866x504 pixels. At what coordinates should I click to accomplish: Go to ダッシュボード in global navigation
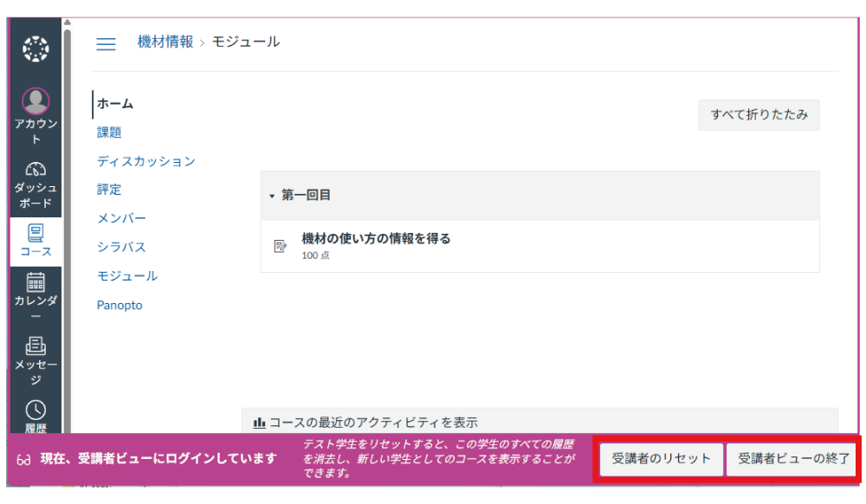pos(36,170)
